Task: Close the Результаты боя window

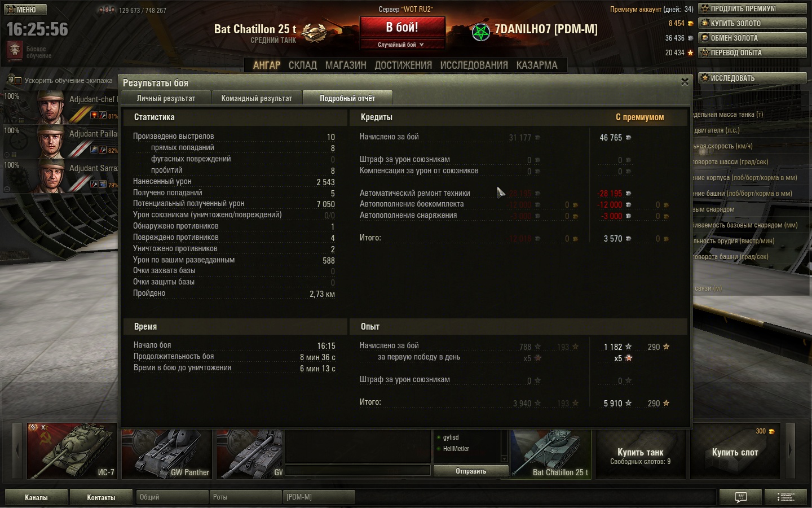Action: tap(685, 82)
